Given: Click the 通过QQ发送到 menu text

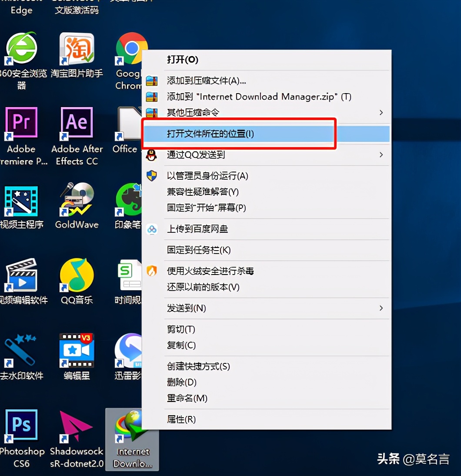Looking at the screenshot, I should click(x=196, y=155).
